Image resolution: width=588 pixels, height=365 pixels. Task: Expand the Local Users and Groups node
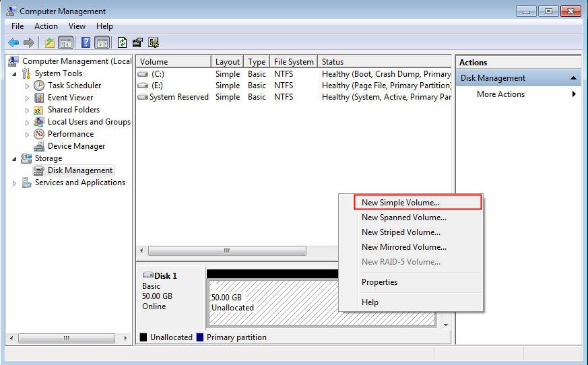(x=27, y=123)
